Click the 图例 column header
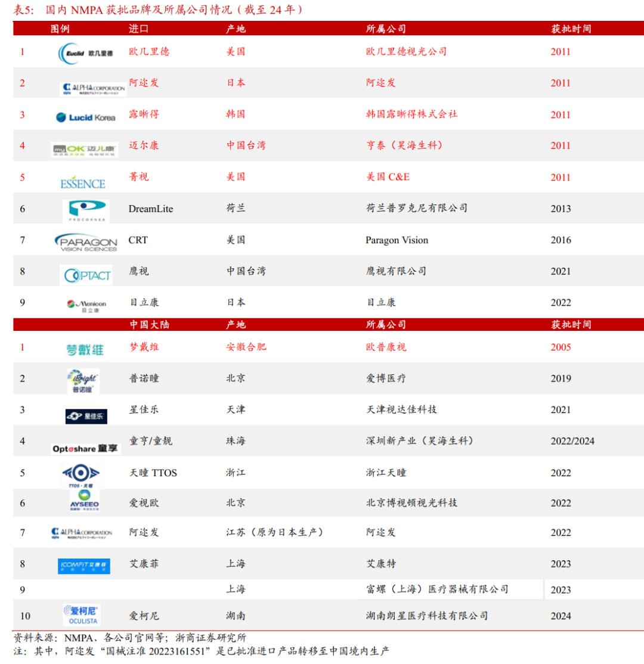 (x=60, y=29)
